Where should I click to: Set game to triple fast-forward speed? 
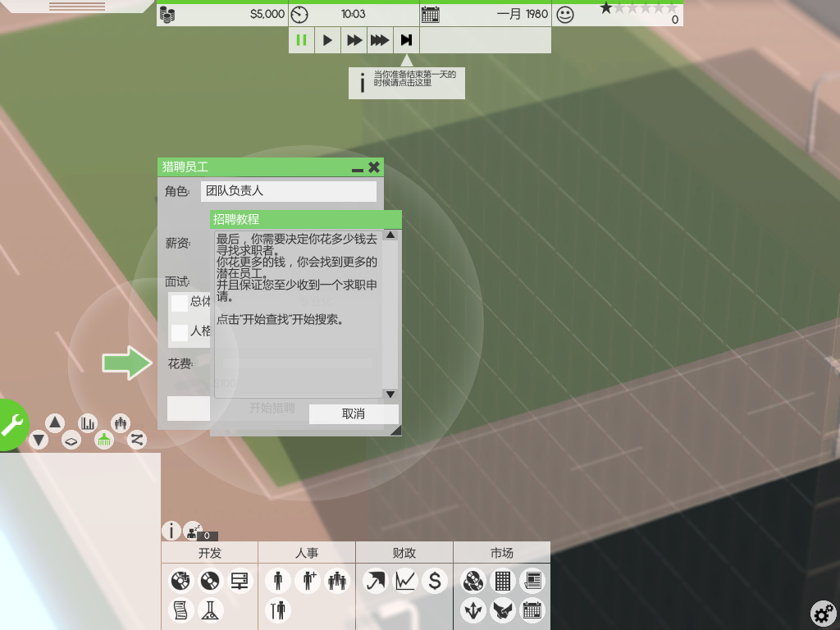380,39
